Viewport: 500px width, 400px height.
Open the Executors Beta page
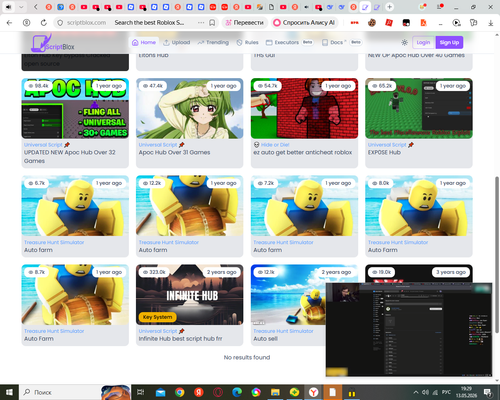click(289, 42)
